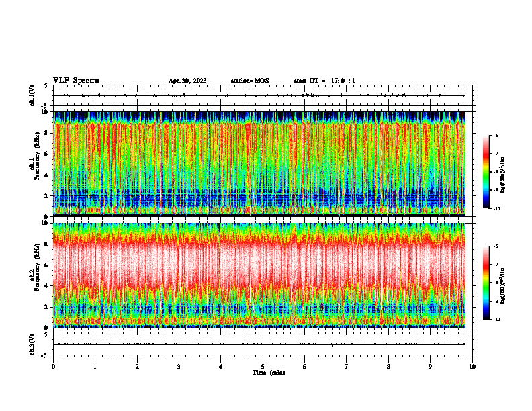
Task: Click the "-10" label on ch.2 color bar
Action: tap(497, 320)
